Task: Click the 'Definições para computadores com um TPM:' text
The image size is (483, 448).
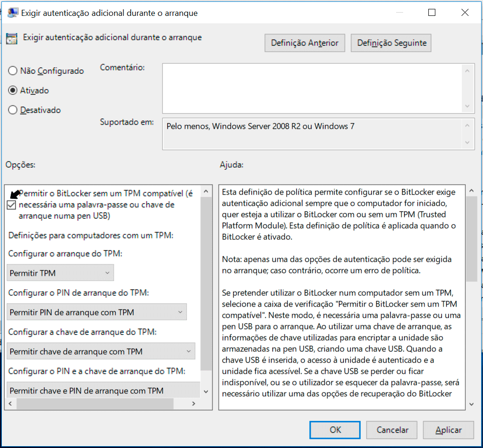Action: (x=91, y=235)
